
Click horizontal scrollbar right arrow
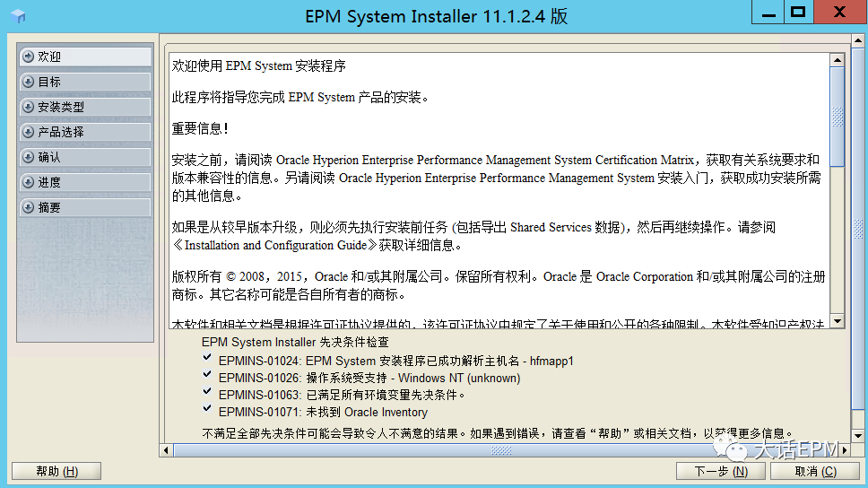[x=845, y=450]
